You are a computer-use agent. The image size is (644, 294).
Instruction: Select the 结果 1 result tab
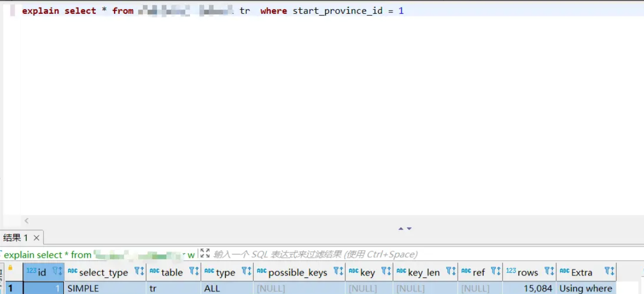click(22, 238)
